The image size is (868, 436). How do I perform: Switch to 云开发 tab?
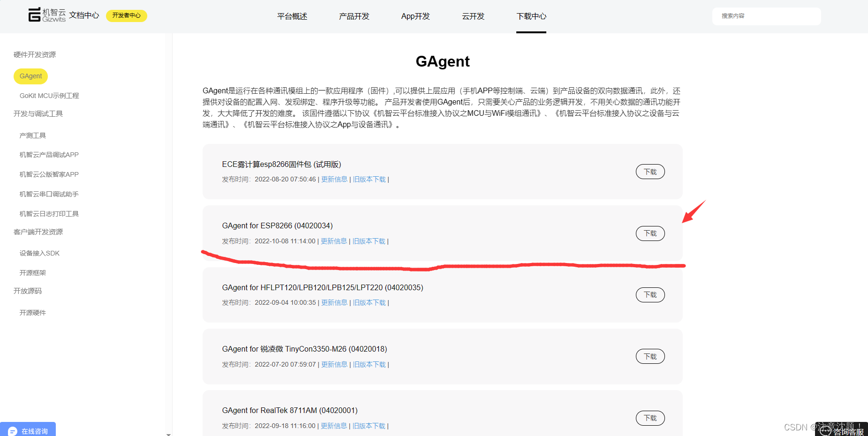(x=473, y=16)
